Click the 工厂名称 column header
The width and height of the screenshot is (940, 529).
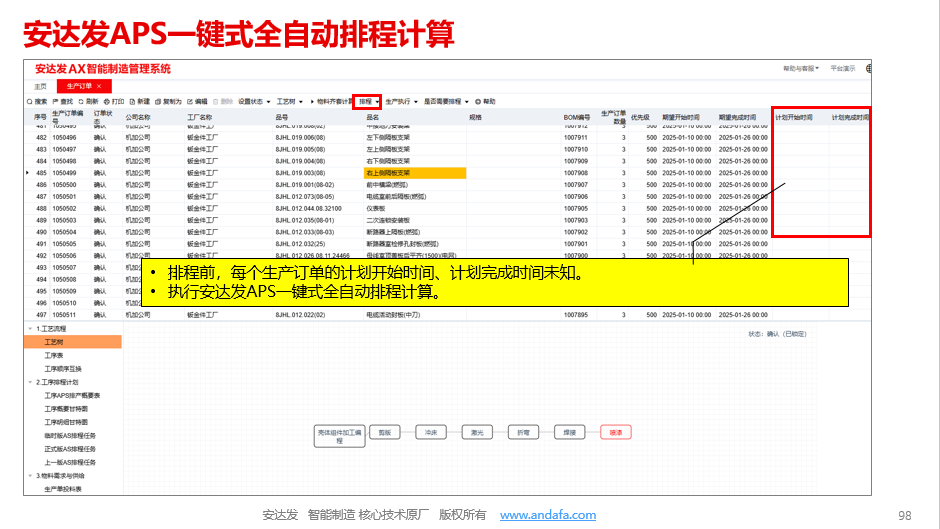click(200, 118)
